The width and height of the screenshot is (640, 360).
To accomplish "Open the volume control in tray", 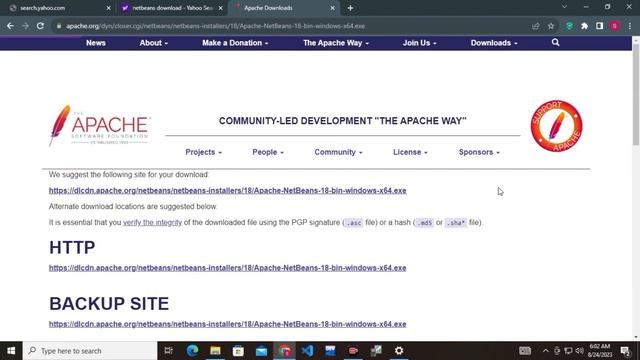I will point(580,351).
